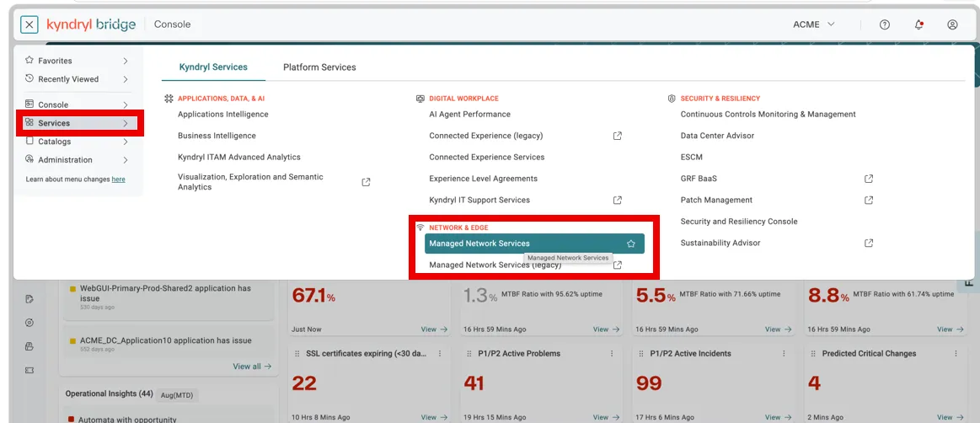Open Experience Level Agreements
Image resolution: width=980 pixels, height=423 pixels.
pyautogui.click(x=483, y=179)
